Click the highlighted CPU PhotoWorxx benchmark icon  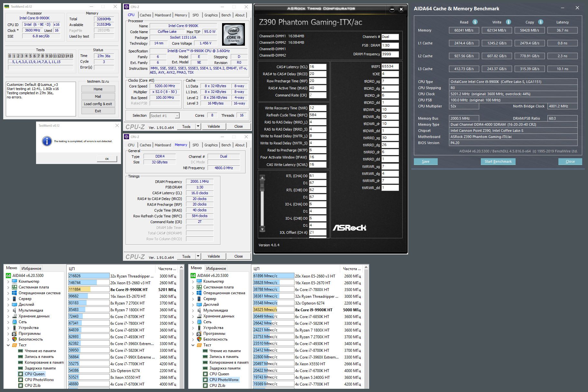point(205,380)
